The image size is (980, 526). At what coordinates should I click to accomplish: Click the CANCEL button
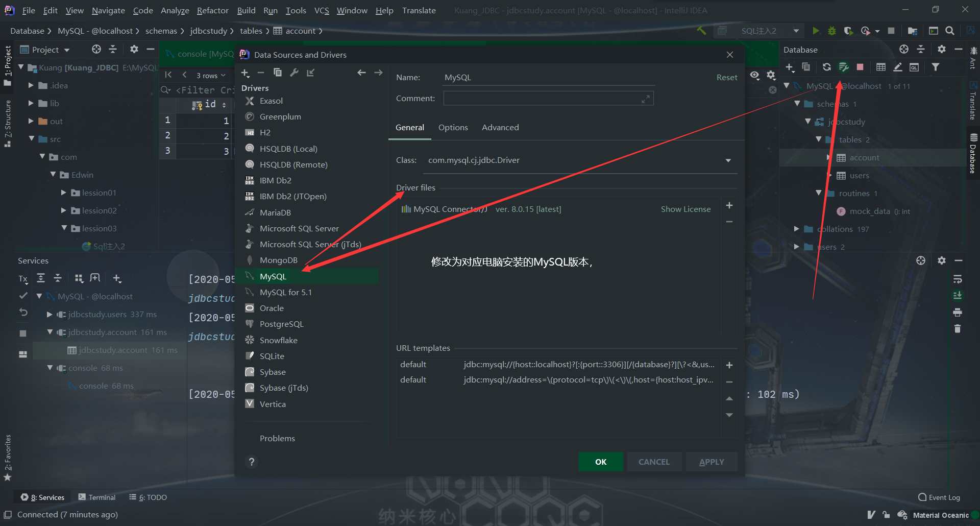(654, 462)
